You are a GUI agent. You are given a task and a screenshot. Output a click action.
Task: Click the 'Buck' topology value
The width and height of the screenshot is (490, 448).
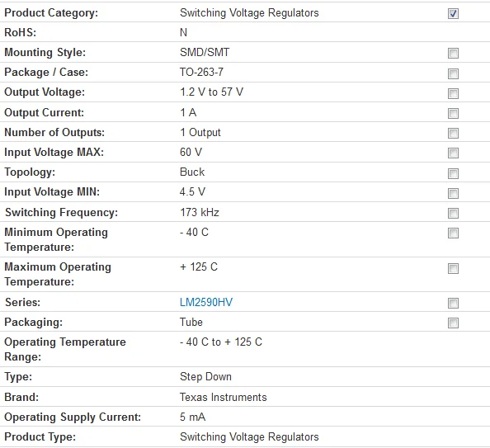point(192,172)
